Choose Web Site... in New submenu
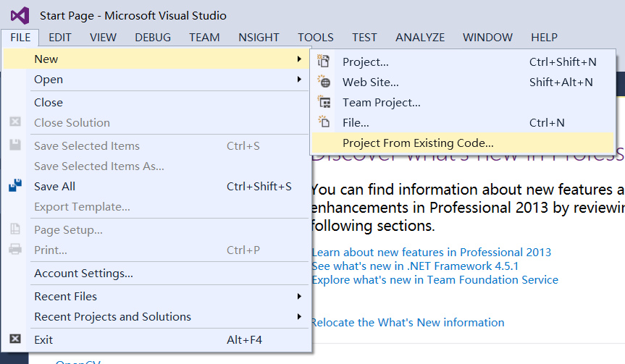This screenshot has width=625, height=364. pyautogui.click(x=463, y=82)
